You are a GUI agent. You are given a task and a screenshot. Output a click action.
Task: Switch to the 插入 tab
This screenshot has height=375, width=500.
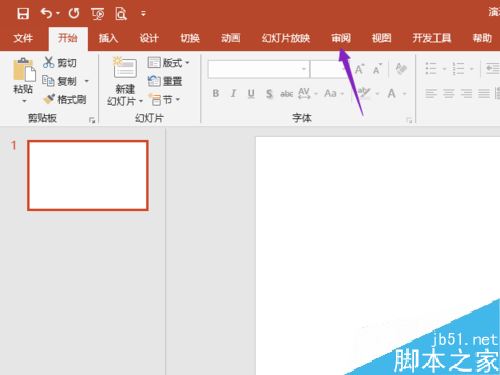(x=108, y=38)
